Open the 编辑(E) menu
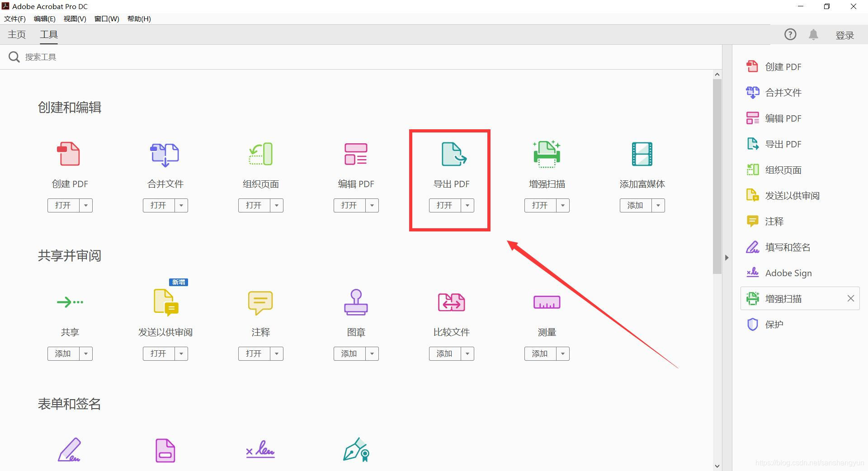868x471 pixels. 45,19
